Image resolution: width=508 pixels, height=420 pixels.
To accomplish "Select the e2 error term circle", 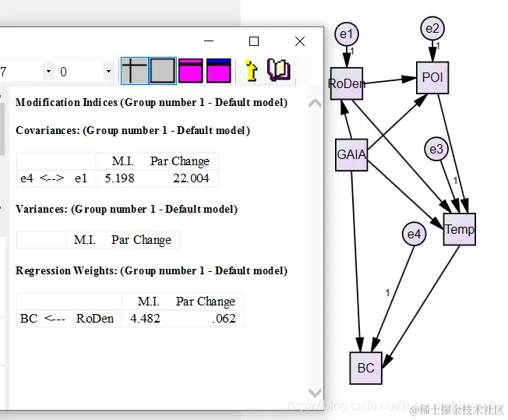I will [432, 29].
